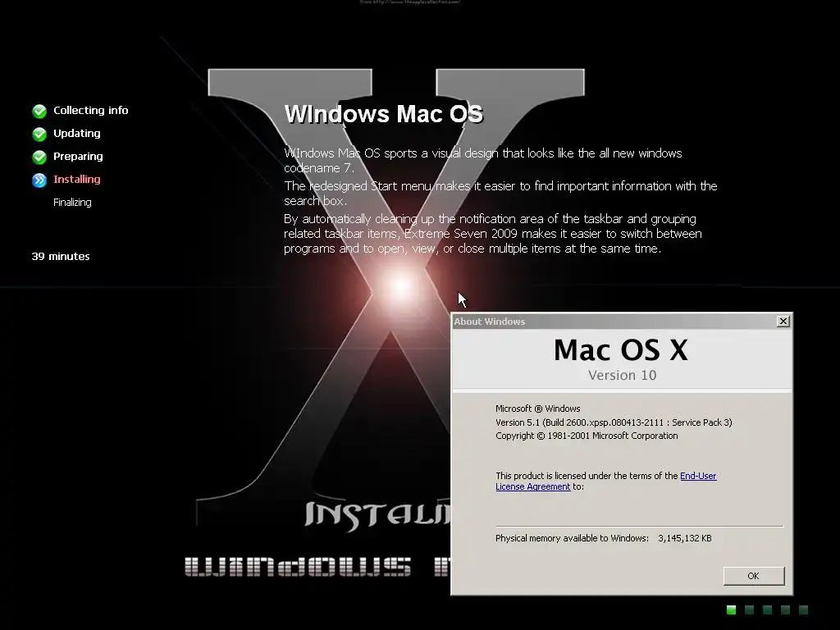Click the Mac OS X banner title
Image resolution: width=840 pixels, height=630 pixels.
[x=621, y=350]
